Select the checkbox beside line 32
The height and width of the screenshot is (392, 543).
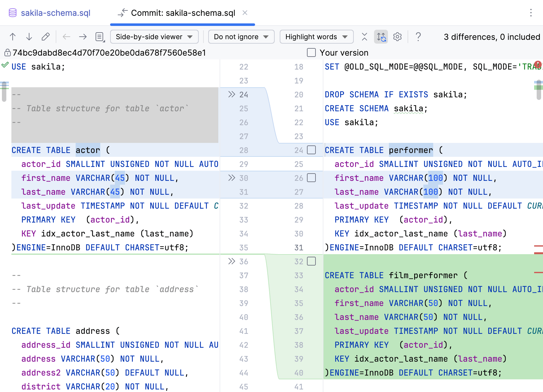(312, 261)
